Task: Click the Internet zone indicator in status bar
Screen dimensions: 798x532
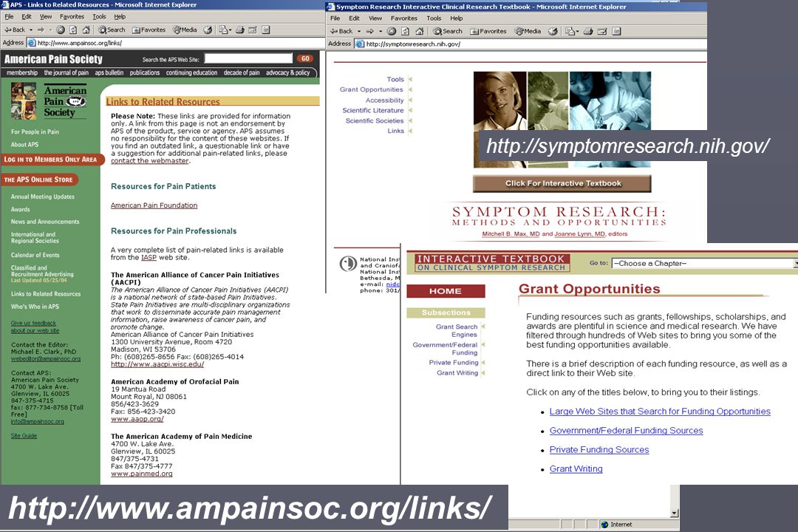Action: 638,525
